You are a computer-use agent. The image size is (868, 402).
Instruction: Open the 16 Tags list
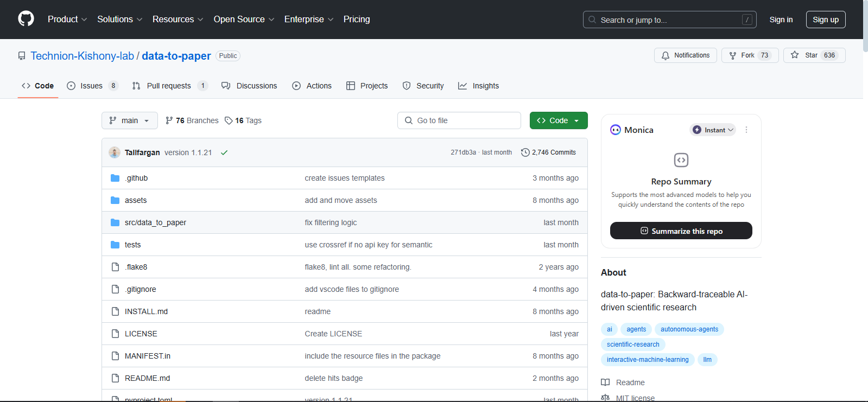point(243,120)
